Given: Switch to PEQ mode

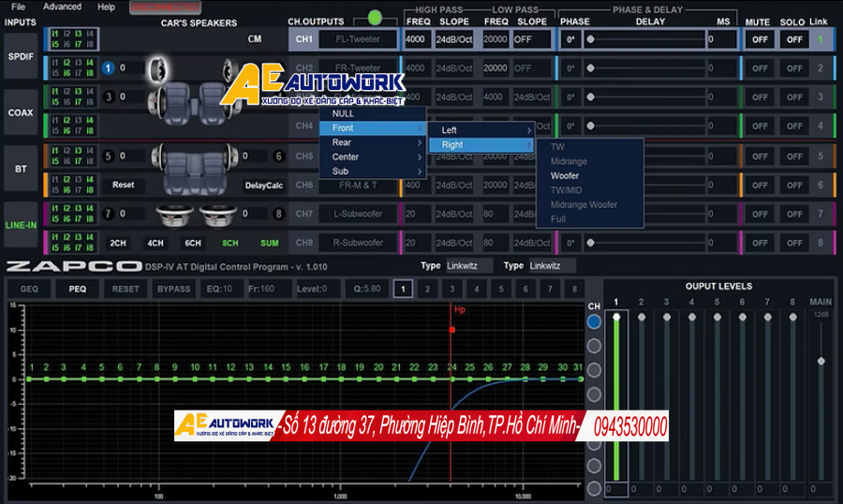Looking at the screenshot, I should (78, 289).
